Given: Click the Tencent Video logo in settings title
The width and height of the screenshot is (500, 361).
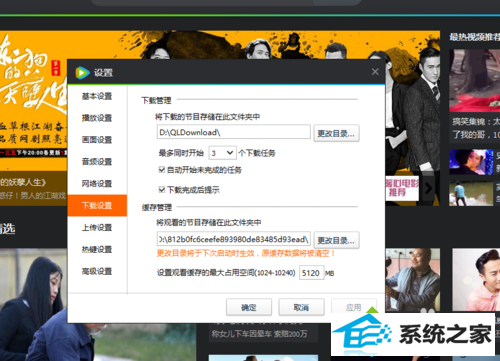Looking at the screenshot, I should tap(82, 72).
